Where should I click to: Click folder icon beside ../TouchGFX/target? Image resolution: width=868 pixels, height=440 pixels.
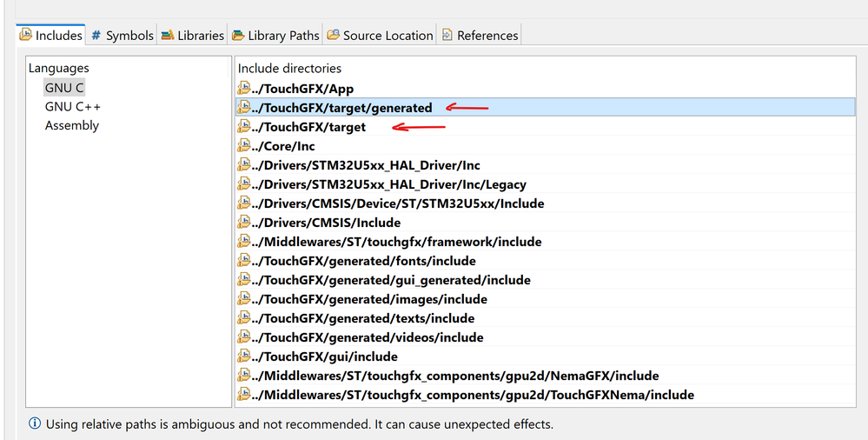[243, 126]
